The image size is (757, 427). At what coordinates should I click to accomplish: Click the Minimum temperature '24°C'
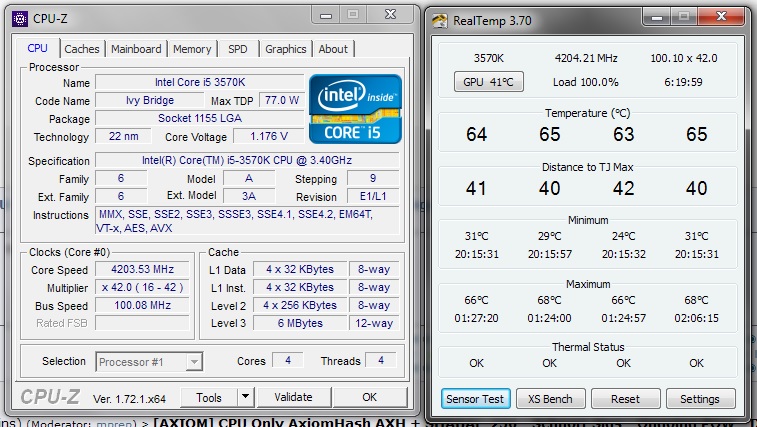point(623,236)
